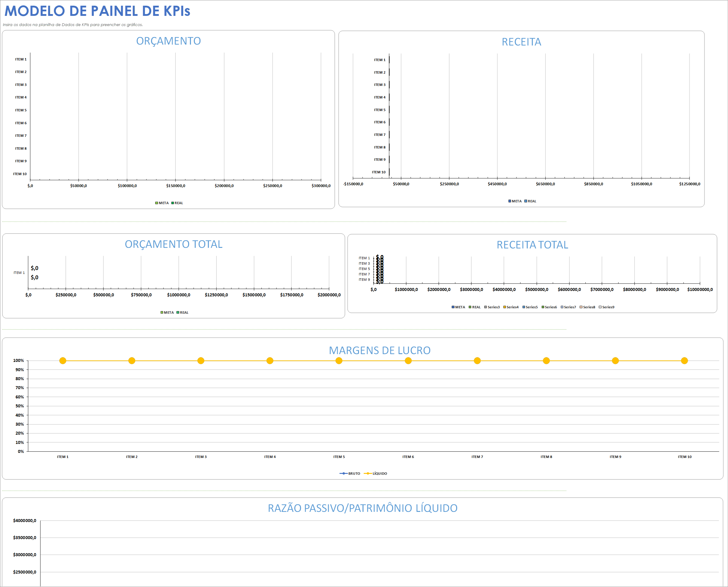Select ITEM 5 yellow marker in MARGENS DE LUCRO

pyautogui.click(x=339, y=361)
